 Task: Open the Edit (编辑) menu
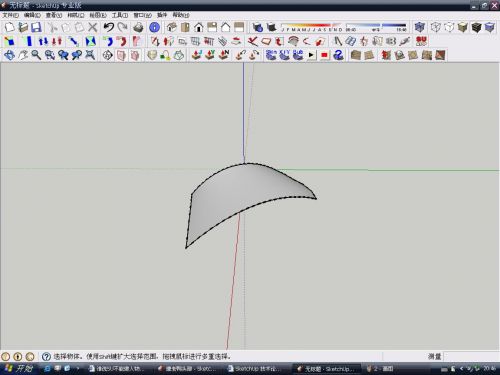pos(32,15)
